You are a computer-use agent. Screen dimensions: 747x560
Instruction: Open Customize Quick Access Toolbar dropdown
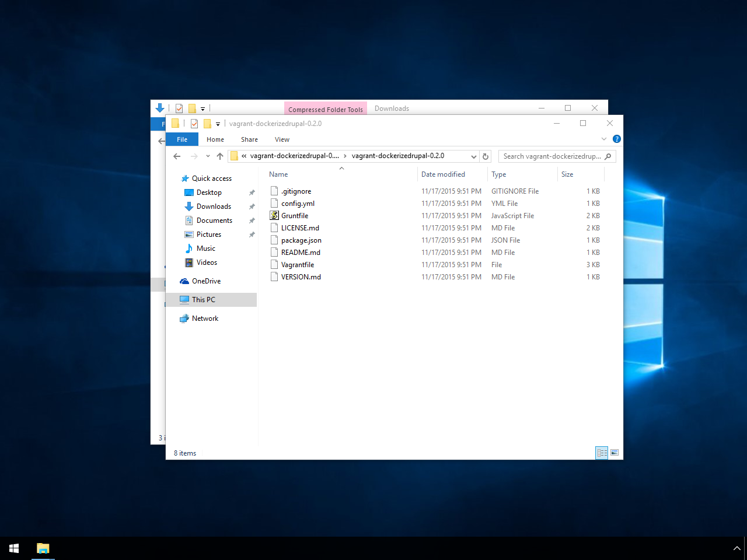pos(218,124)
